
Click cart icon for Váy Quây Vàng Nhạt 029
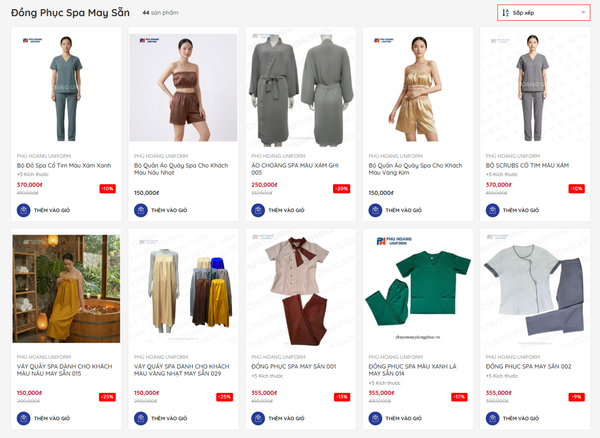tap(141, 418)
